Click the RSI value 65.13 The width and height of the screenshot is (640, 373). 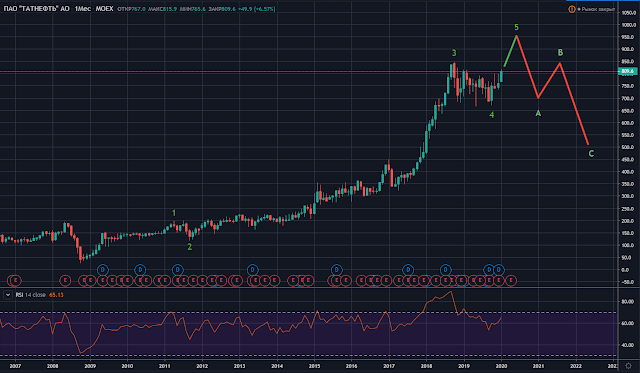(x=56, y=295)
